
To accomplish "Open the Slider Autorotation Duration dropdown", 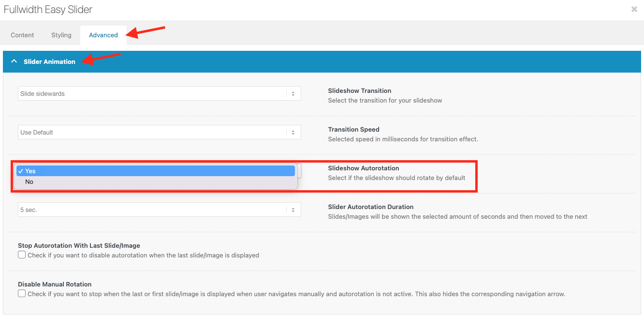I will (160, 210).
